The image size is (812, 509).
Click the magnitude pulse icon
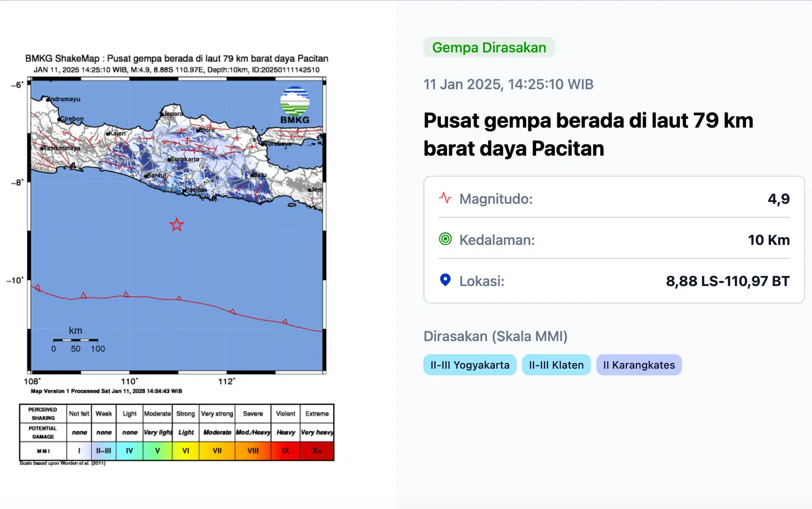[445, 198]
